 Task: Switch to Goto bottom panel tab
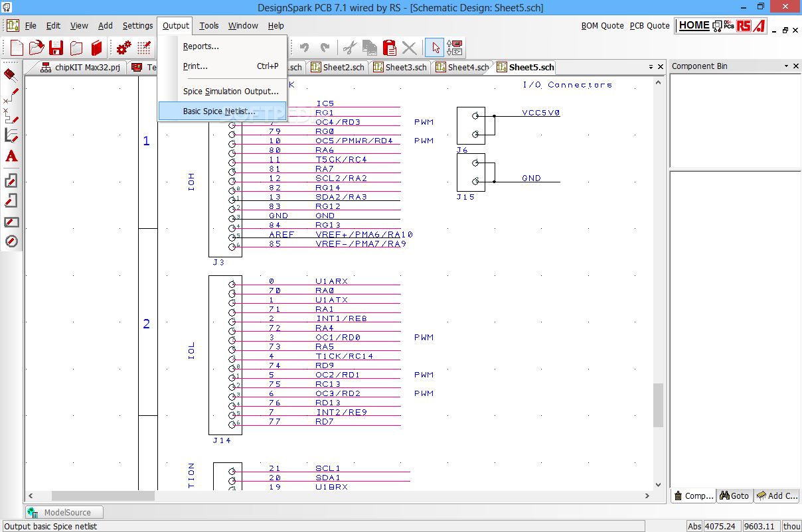click(x=734, y=496)
